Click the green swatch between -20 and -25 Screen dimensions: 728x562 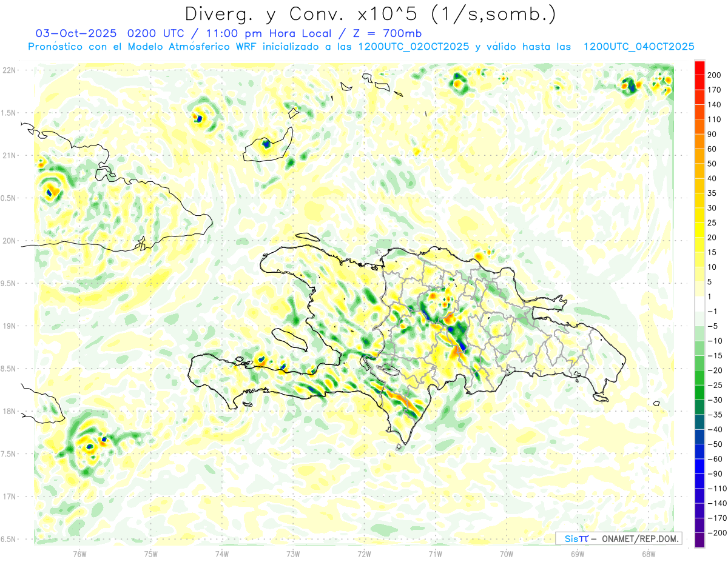[x=699, y=378]
